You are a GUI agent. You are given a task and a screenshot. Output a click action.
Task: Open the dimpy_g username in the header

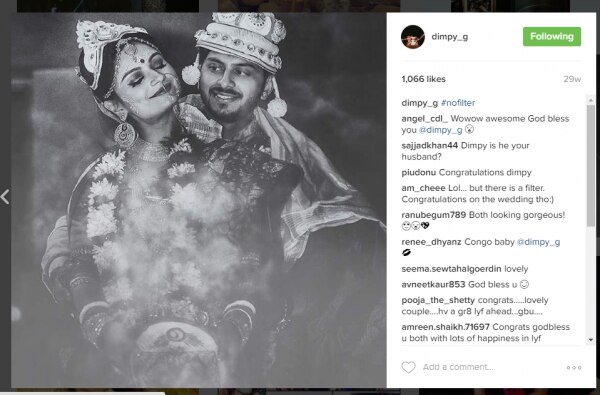450,37
